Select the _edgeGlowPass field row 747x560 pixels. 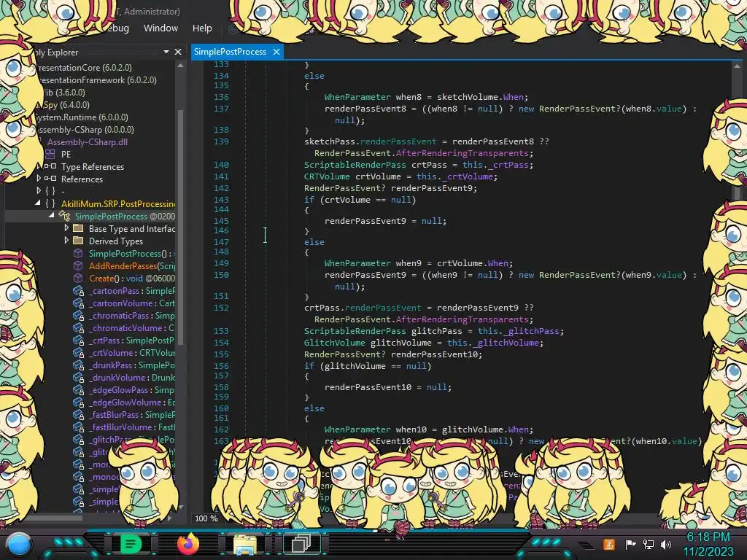point(124,390)
